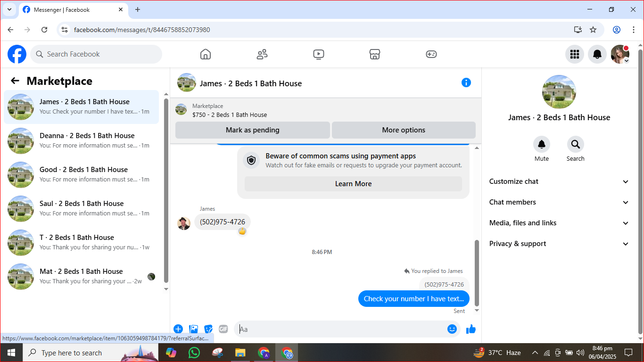
Task: Open the tab search dropdown arrow
Action: coord(9,9)
